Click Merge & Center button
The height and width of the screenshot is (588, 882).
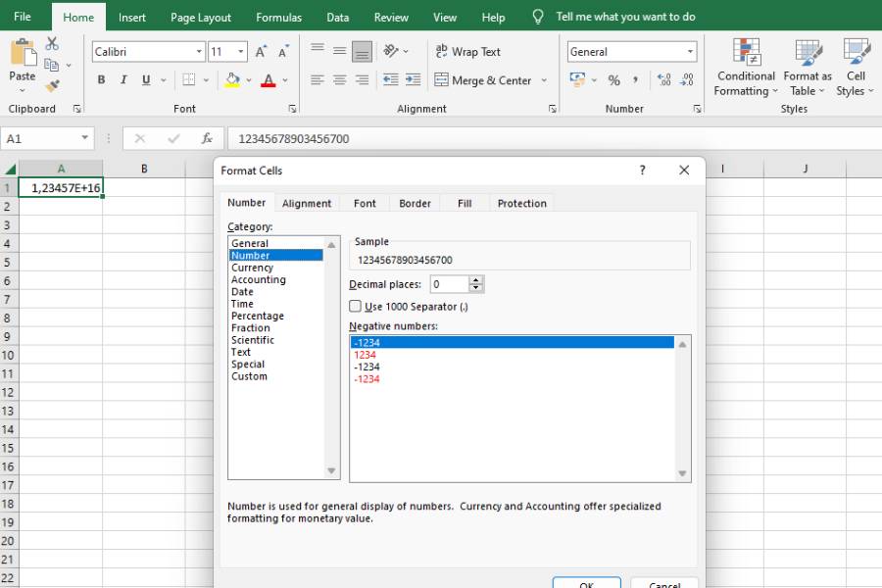(482, 80)
